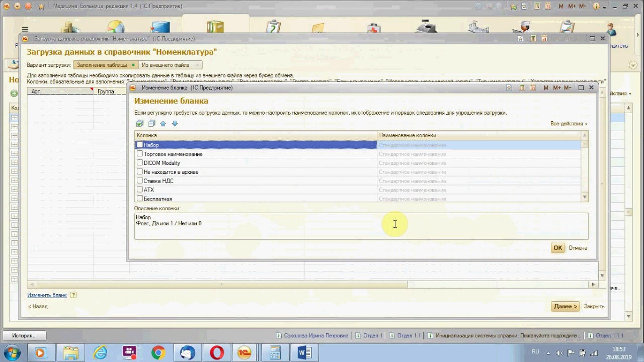Click Отдел 1.1.1 status notification

pyautogui.click(x=606, y=335)
